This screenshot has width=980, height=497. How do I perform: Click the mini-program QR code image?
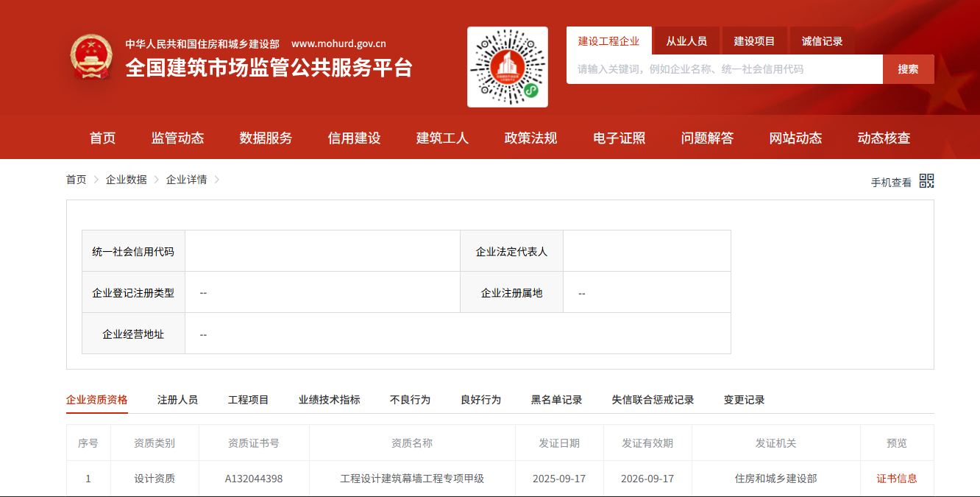(x=507, y=67)
